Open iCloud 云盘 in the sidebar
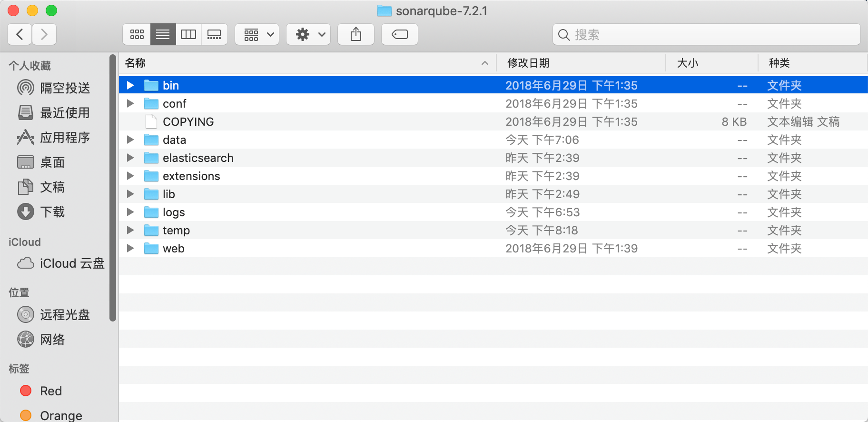Image resolution: width=868 pixels, height=422 pixels. (x=61, y=263)
